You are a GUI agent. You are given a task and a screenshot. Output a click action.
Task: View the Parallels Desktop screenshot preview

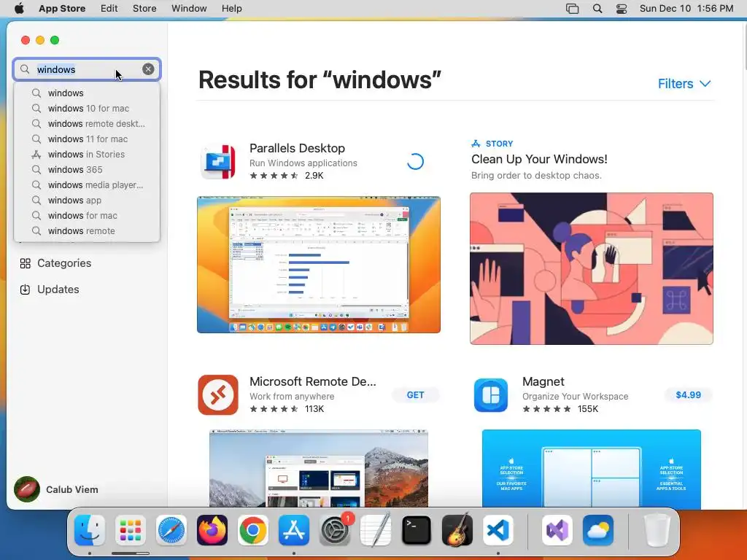click(319, 264)
